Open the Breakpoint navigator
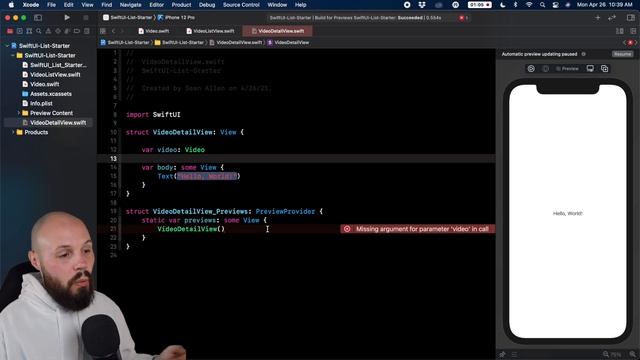The image size is (640, 360). 77,31
